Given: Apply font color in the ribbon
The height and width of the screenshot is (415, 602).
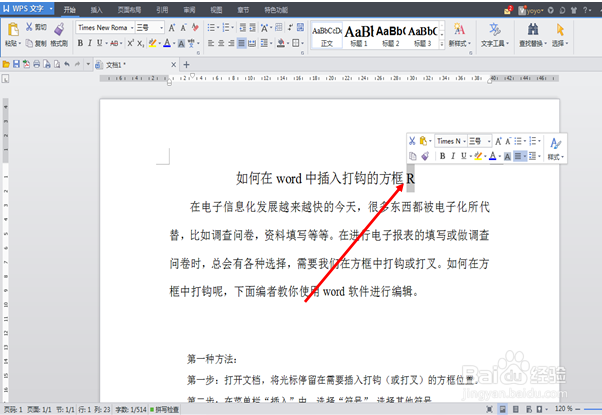Looking at the screenshot, I should pos(167,43).
